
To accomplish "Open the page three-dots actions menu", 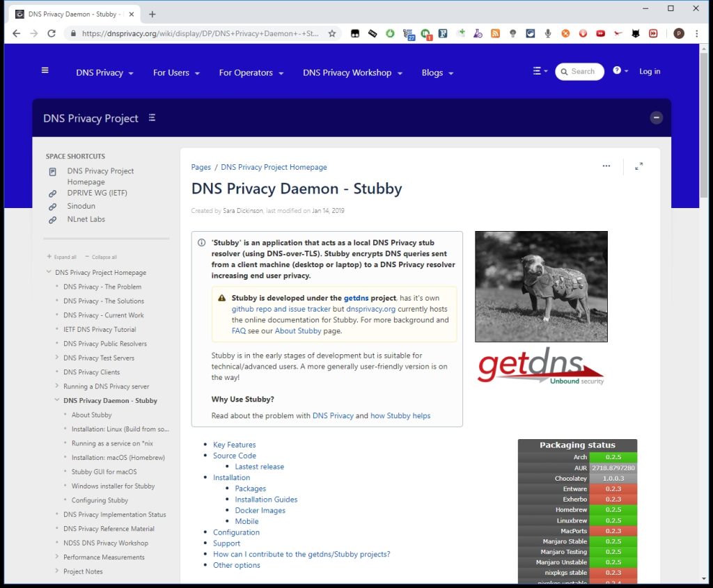I will click(606, 166).
